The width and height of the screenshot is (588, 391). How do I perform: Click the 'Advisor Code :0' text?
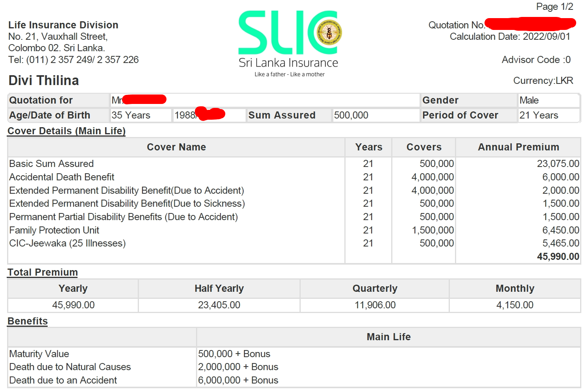click(536, 60)
